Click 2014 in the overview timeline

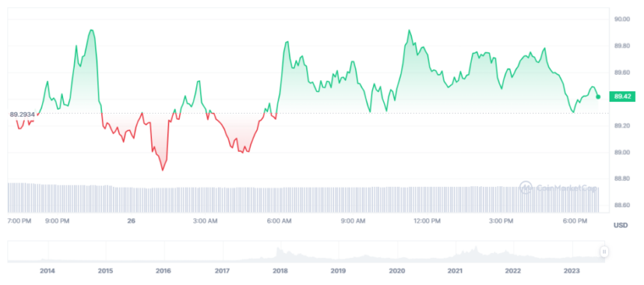47,271
